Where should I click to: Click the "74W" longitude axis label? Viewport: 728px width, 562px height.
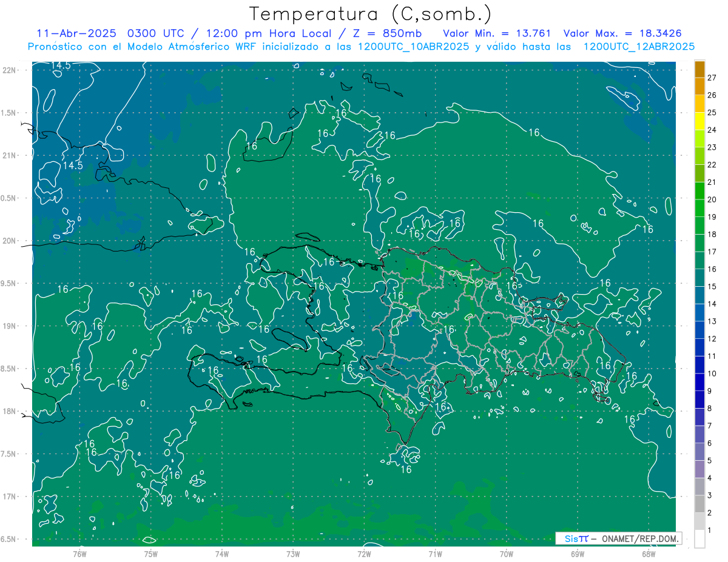pos(222,554)
